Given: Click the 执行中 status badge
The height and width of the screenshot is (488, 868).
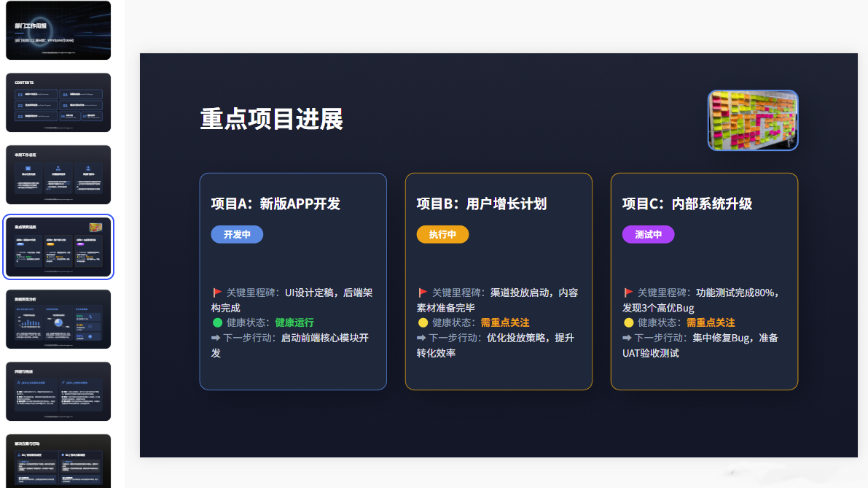Looking at the screenshot, I should click(442, 234).
